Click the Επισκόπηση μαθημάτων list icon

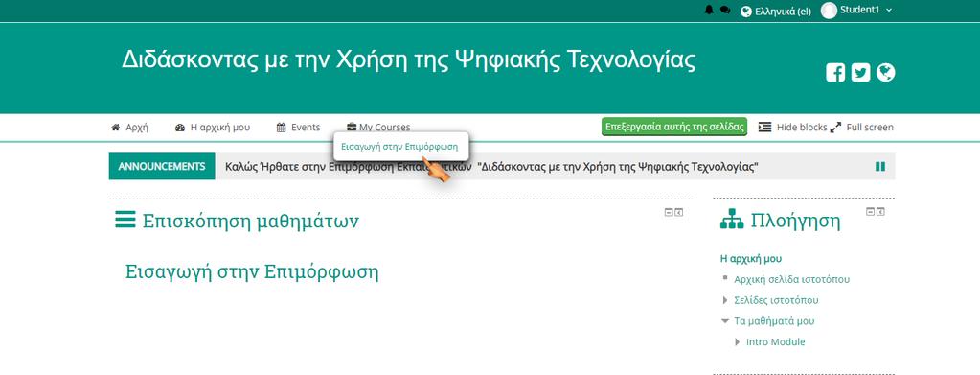pos(125,220)
